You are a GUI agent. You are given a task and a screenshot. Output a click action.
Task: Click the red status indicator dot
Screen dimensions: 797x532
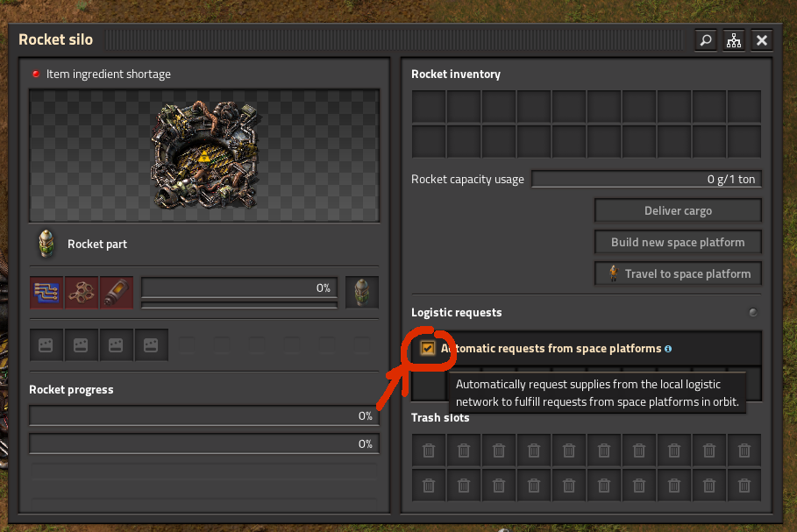click(x=36, y=74)
